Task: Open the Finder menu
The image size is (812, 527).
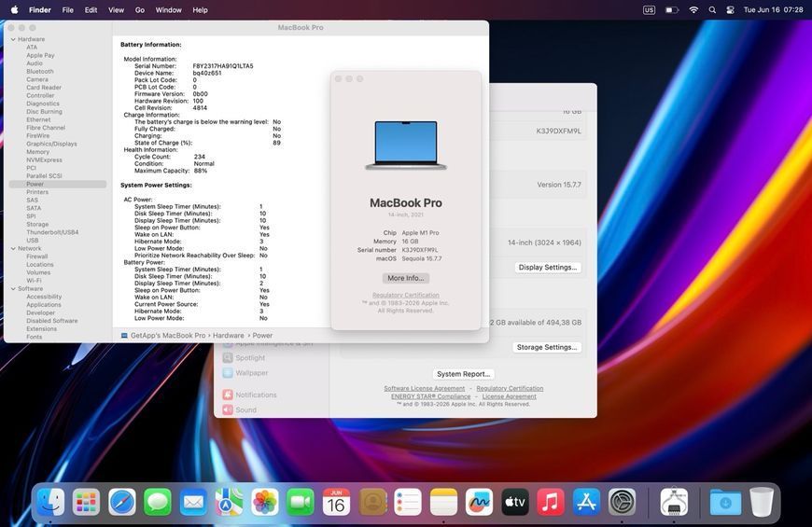Action: click(40, 10)
